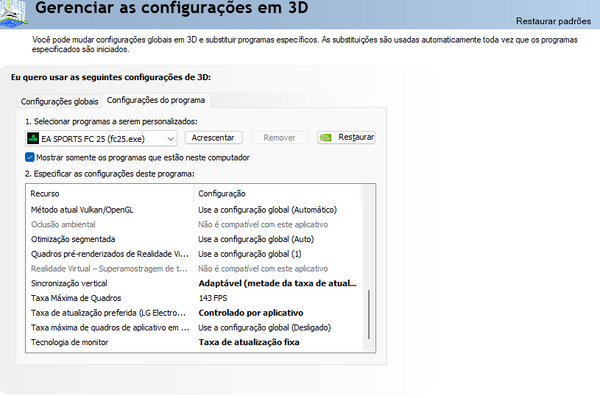Select Quadros pré-renderizados de Realidade Virtual row

pyautogui.click(x=194, y=254)
